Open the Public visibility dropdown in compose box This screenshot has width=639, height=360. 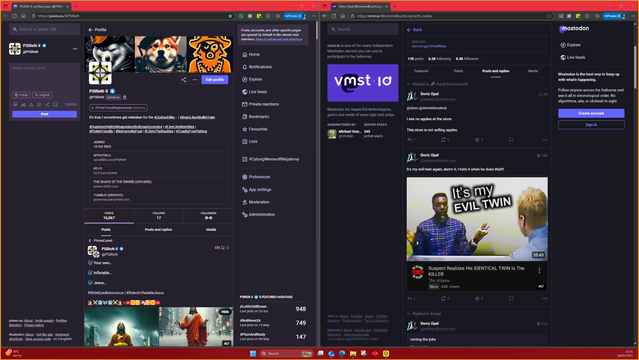click(x=21, y=95)
